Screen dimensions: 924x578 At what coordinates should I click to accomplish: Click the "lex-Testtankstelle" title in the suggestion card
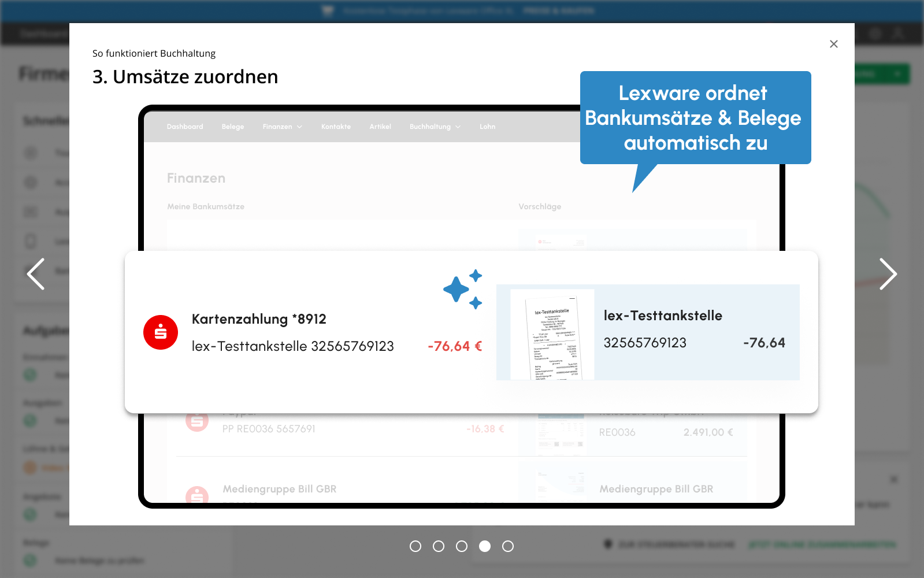click(x=663, y=316)
